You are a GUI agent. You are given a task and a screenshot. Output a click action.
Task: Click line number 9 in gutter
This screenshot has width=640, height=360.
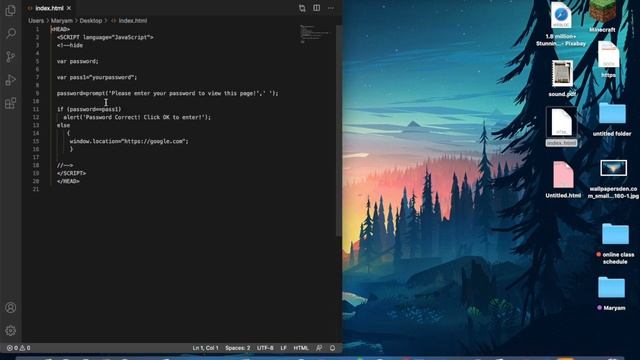pos(37,93)
